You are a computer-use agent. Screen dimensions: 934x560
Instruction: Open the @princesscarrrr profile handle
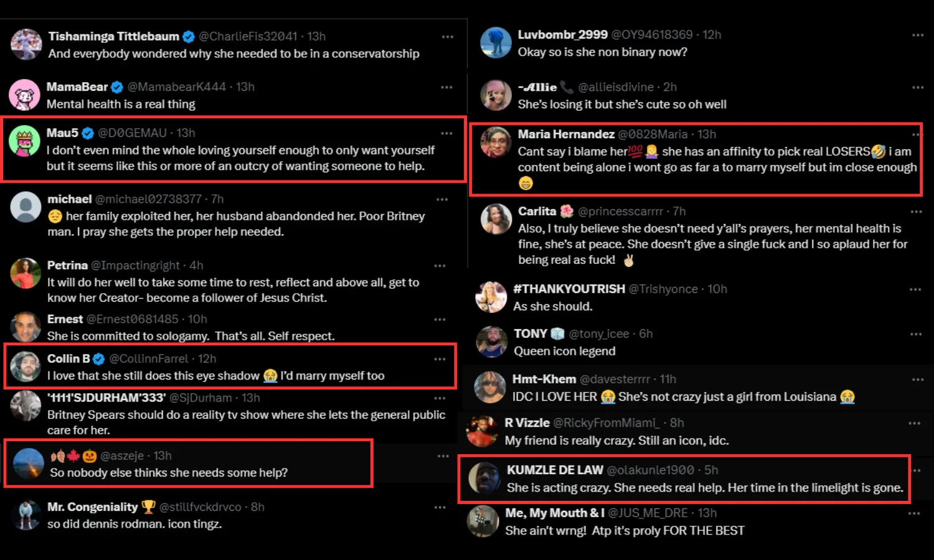coord(620,212)
